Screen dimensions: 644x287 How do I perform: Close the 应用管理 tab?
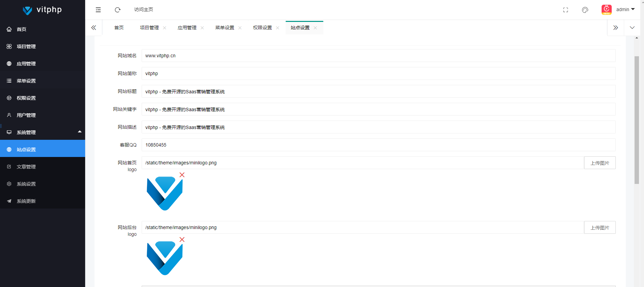click(x=202, y=28)
